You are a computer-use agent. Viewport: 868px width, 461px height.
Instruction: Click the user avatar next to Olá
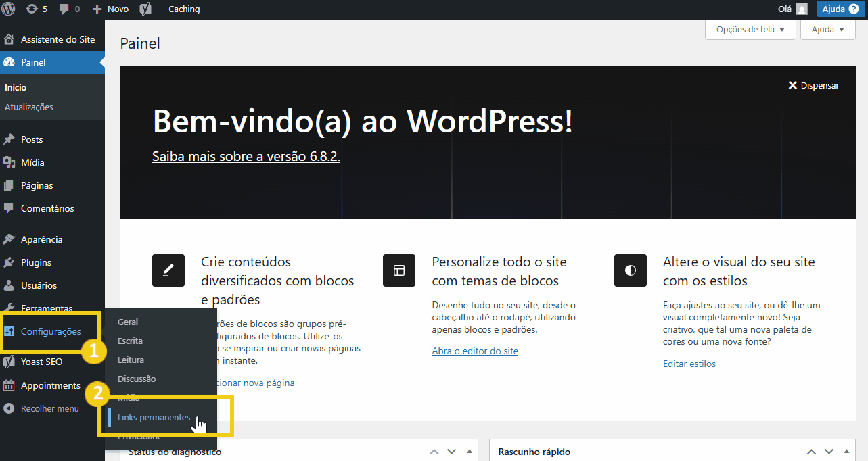[802, 9]
